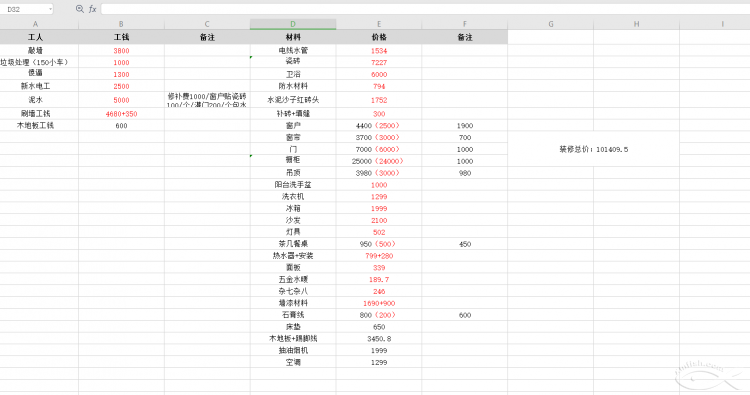Click the 装修总价：101409.5 cell
750x395 pixels.
594,149
